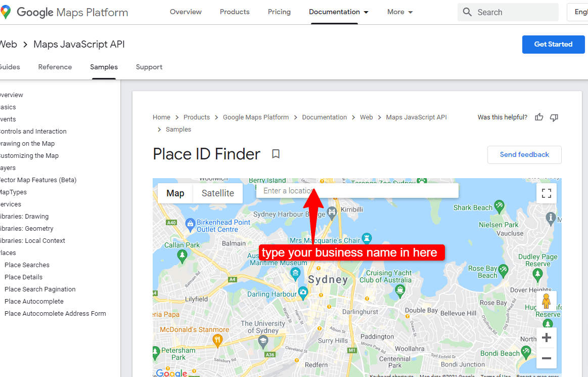The width and height of the screenshot is (588, 377).
Task: Switch to the Samples tab
Action: pos(104,67)
